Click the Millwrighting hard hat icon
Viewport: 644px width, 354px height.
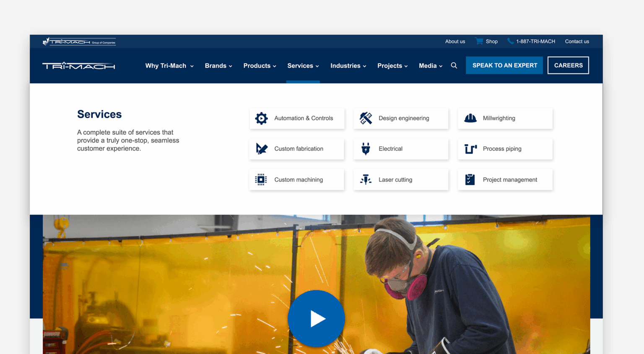[470, 119]
